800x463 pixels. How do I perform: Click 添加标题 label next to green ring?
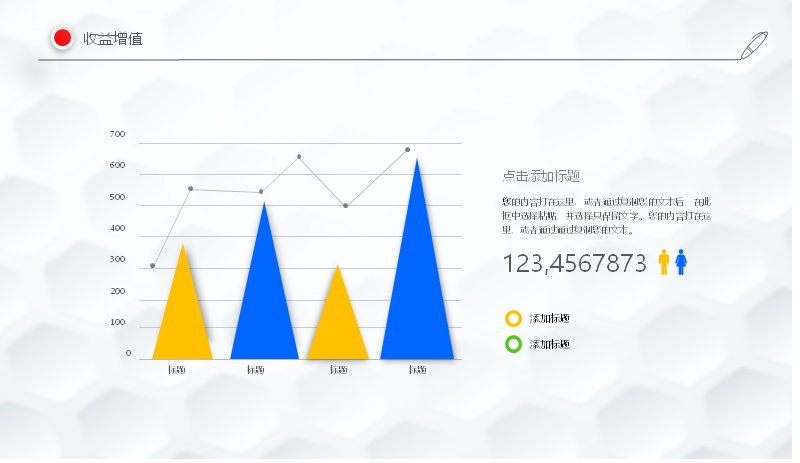(549, 344)
